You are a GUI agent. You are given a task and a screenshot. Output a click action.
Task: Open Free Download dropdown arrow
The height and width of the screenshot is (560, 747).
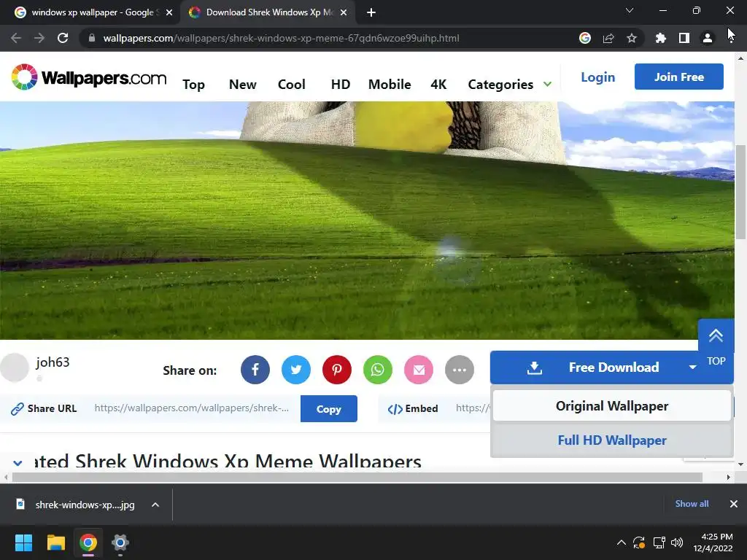click(693, 367)
